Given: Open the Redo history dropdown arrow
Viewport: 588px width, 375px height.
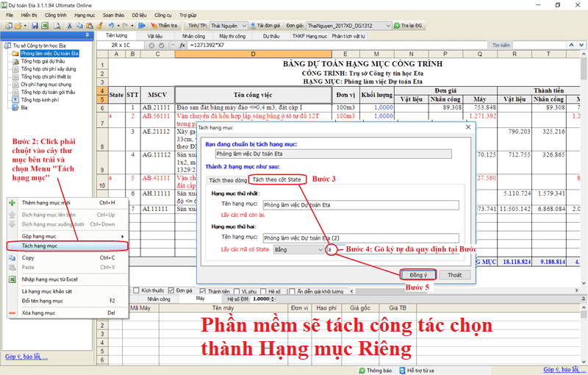Looking at the screenshot, I should (132, 26).
